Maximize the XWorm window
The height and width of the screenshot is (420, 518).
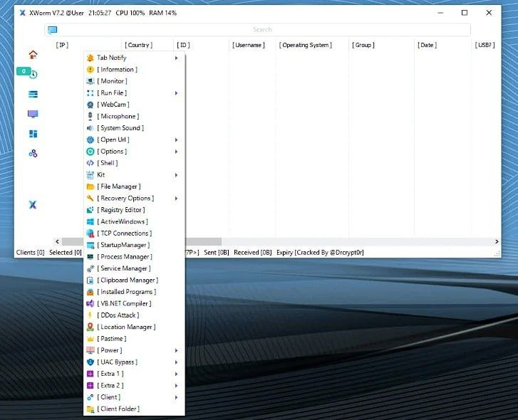coord(465,13)
